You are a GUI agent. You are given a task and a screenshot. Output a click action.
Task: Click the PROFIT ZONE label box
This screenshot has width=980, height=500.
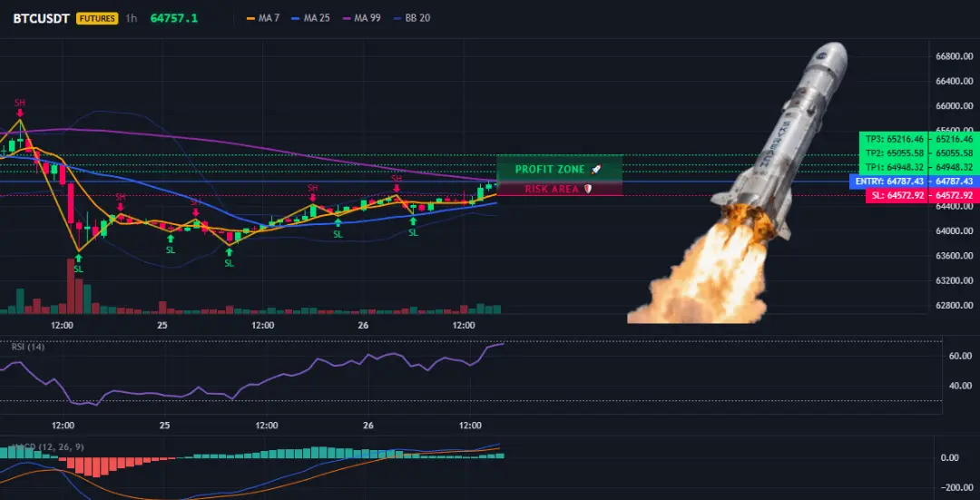559,169
